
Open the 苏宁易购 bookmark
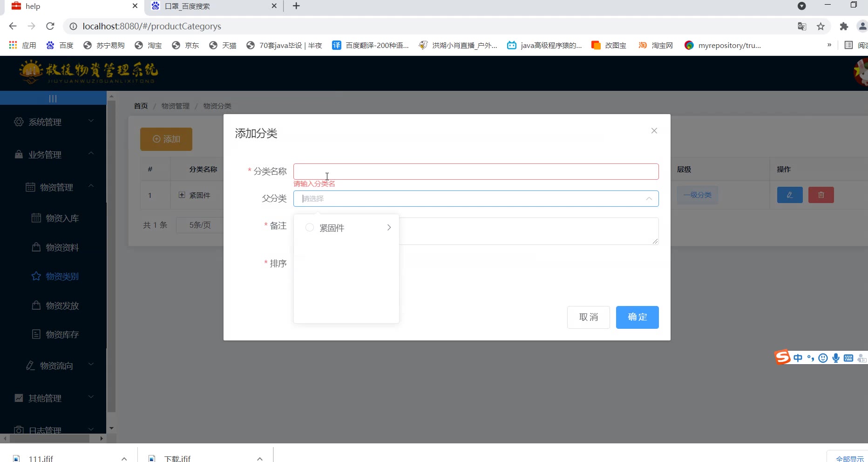[x=104, y=45]
